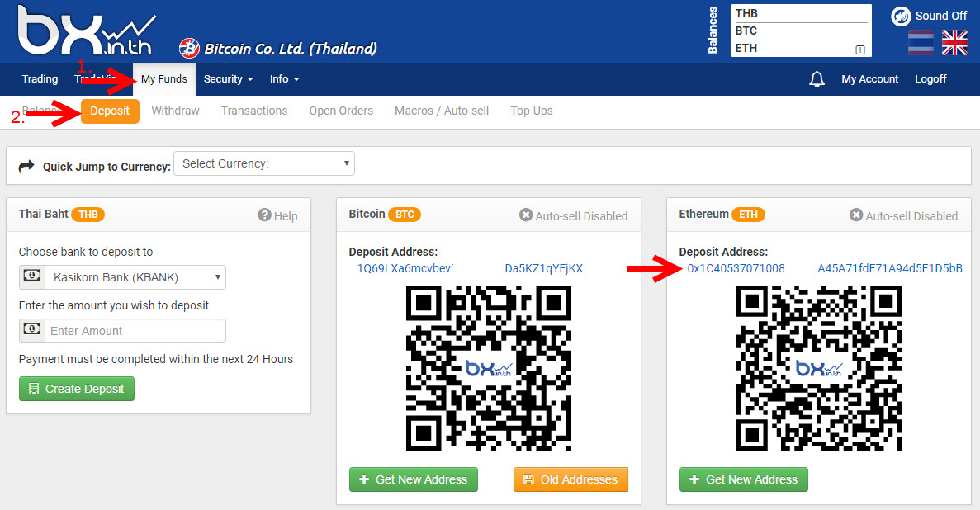Click the notification bell icon
The height and width of the screenshot is (510, 980).
pos(817,79)
